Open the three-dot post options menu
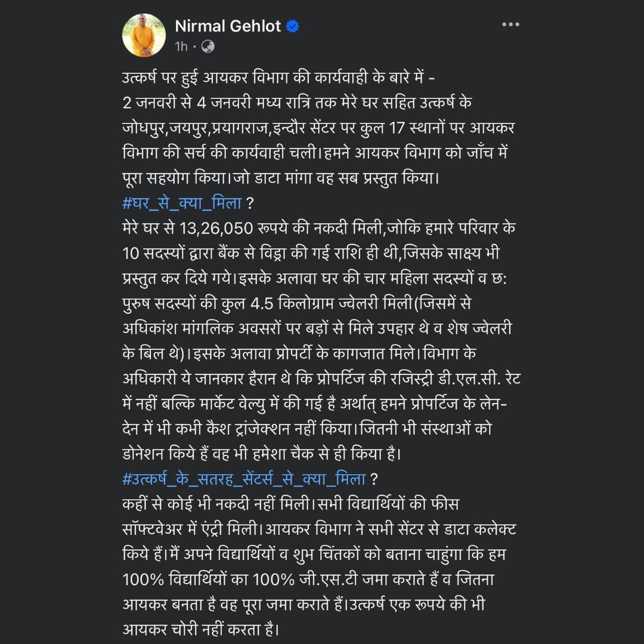The height and width of the screenshot is (644, 644). [510, 24]
